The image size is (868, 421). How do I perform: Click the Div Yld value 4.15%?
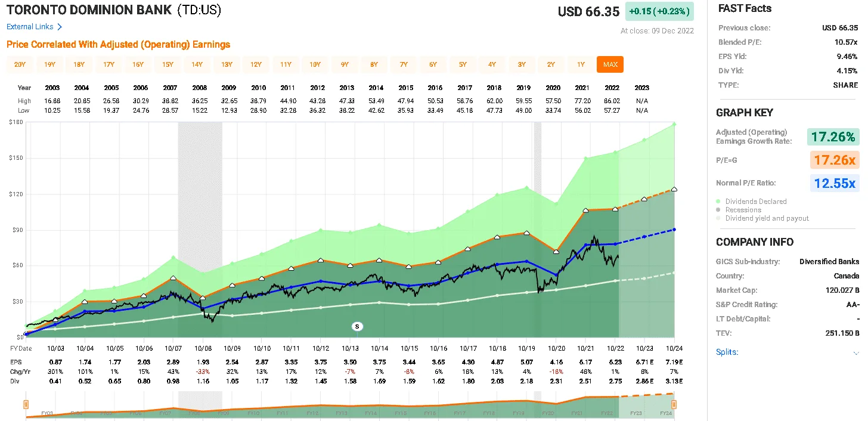[x=848, y=71]
